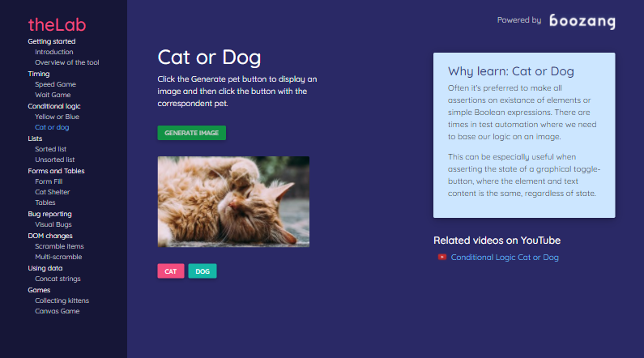Click the theLab logo
This screenshot has width=644, height=358.
pyautogui.click(x=57, y=24)
